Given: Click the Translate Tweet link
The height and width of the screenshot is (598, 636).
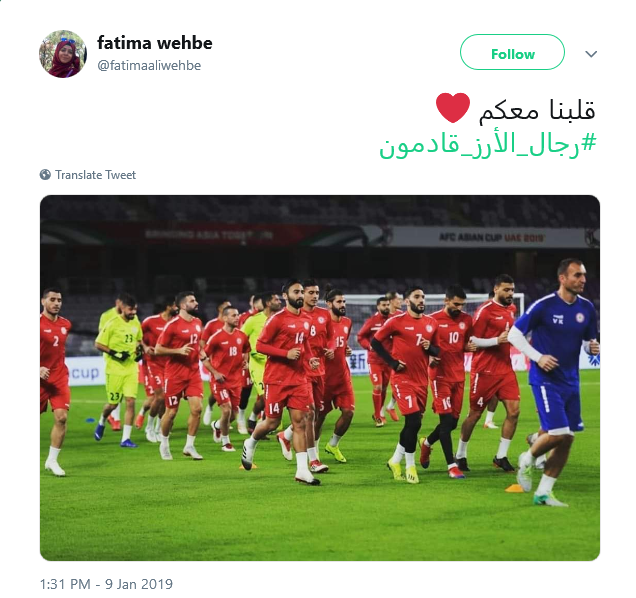Looking at the screenshot, I should tap(95, 175).
